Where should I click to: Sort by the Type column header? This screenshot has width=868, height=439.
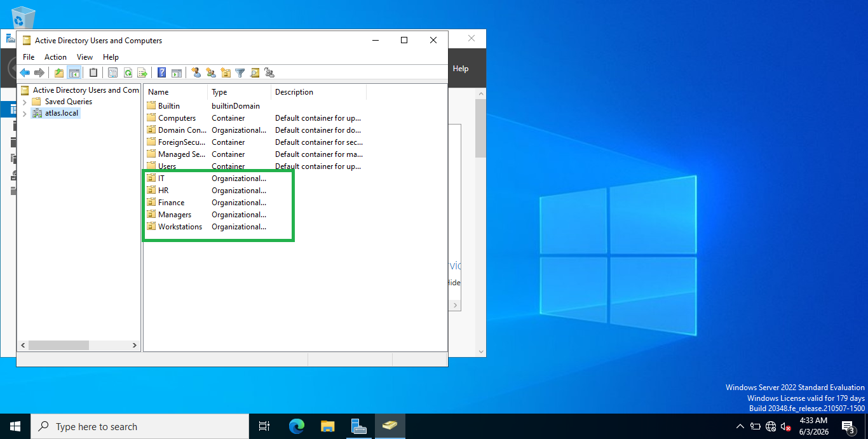[x=240, y=92]
